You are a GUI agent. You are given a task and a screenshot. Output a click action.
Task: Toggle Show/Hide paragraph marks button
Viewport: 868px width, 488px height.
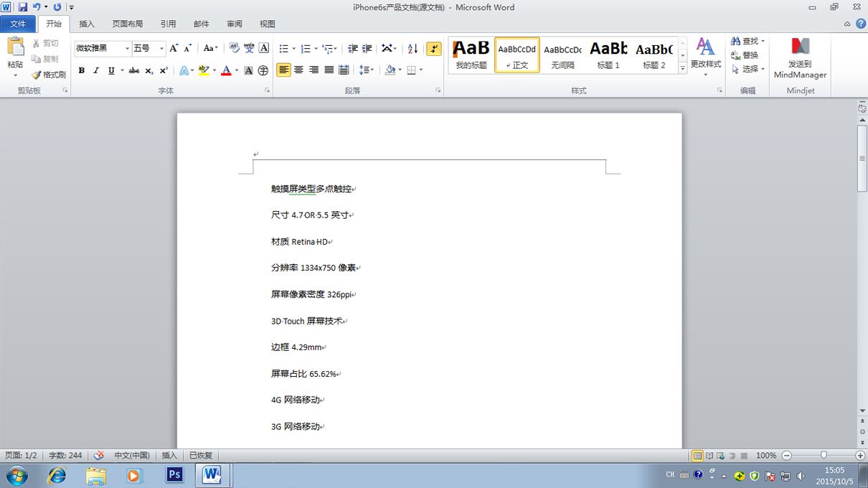tap(434, 48)
